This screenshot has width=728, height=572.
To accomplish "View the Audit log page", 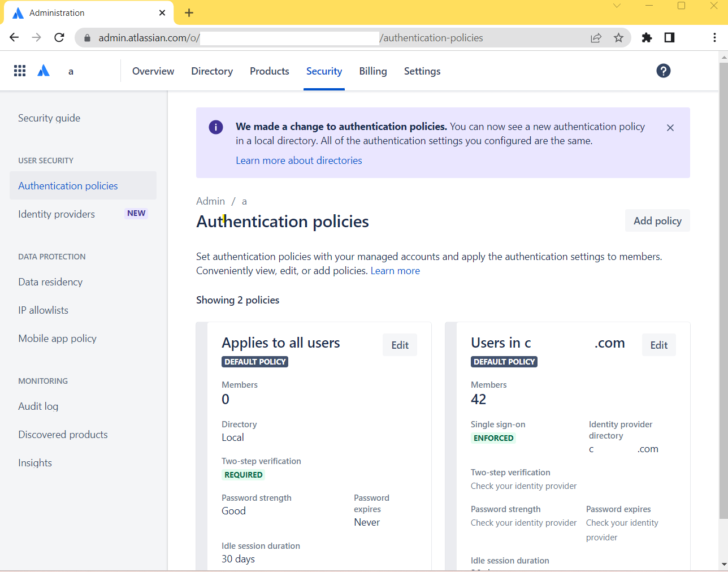I will pos(38,406).
